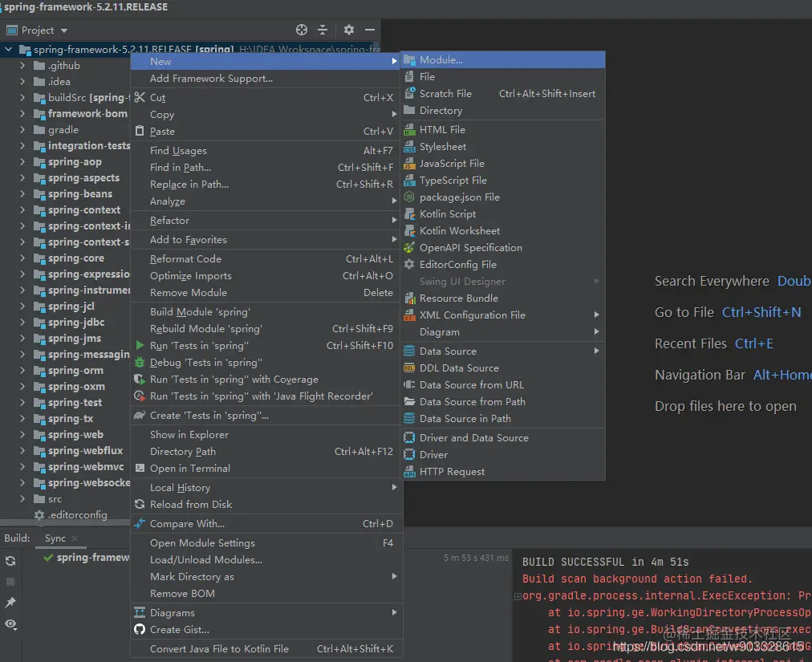Click the Scratch File icon
Image resolution: width=812 pixels, height=662 pixels.
point(410,93)
